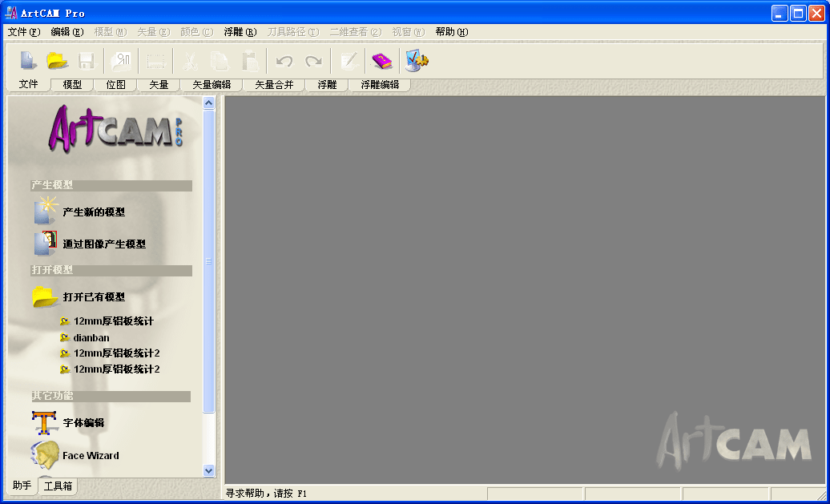The width and height of the screenshot is (830, 504).
Task: Click the assistant panel scroll up arrow
Action: (208, 103)
